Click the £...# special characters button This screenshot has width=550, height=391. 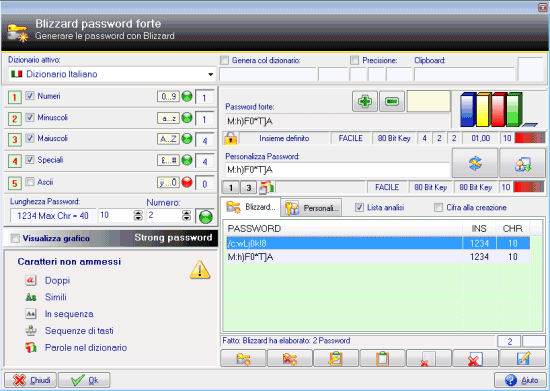point(168,160)
